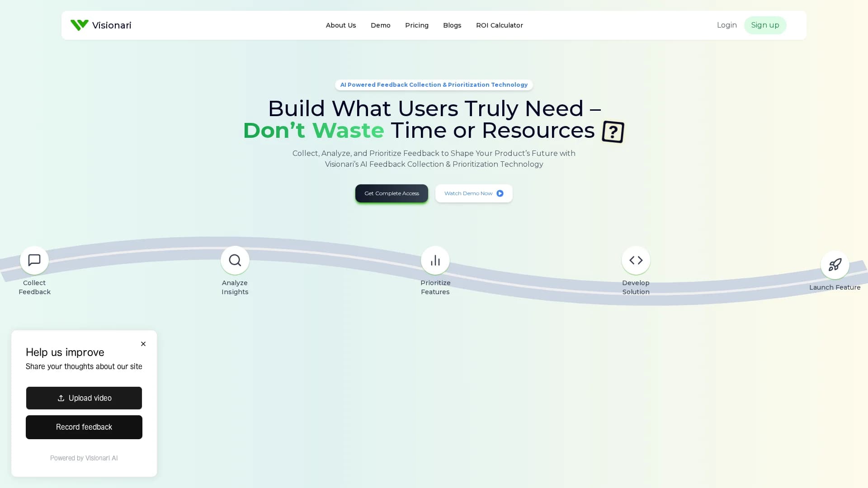Open the ROI Calculator
This screenshot has height=488, width=868.
pyautogui.click(x=500, y=25)
